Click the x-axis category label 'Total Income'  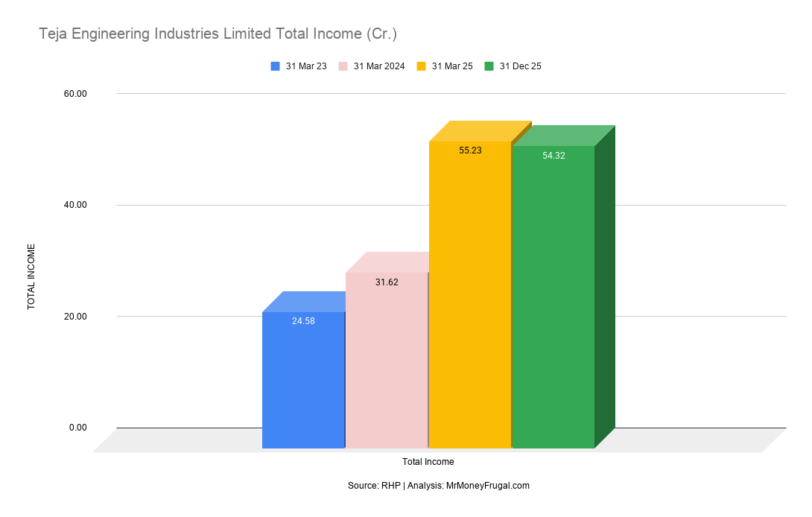click(428, 462)
